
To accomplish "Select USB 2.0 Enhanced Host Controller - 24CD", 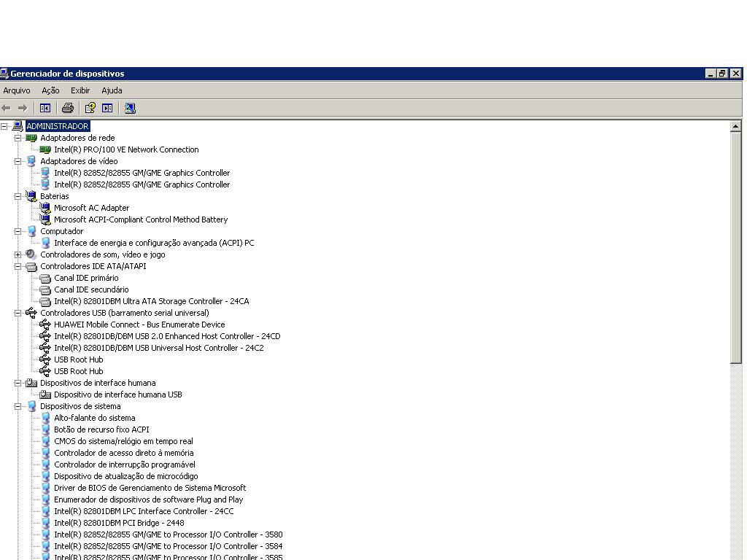I will tap(167, 336).
